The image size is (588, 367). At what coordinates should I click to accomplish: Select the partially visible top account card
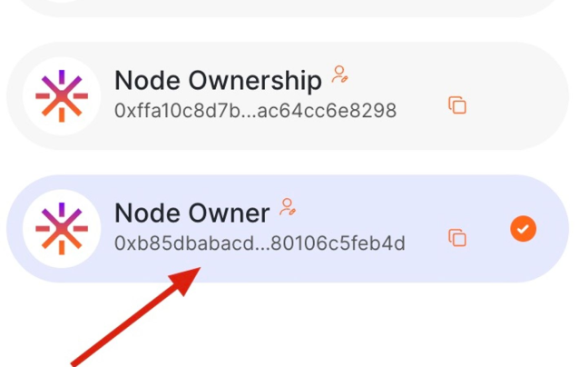[x=290, y=7]
